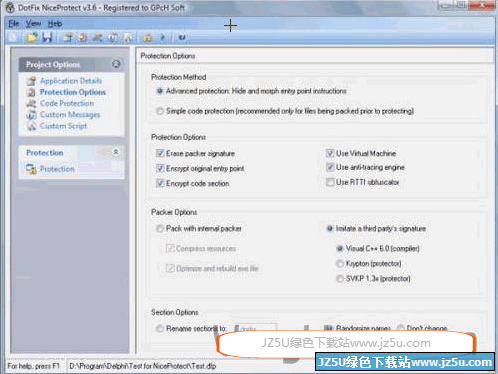Toggle Erase packer signature checkbox
498x374 pixels.
(x=160, y=153)
